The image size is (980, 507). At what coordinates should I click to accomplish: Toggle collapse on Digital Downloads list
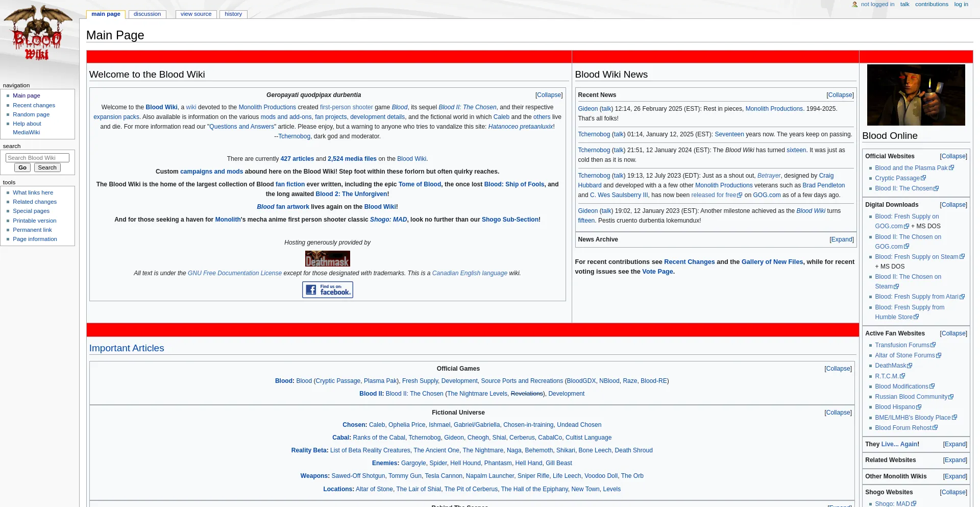[953, 205]
